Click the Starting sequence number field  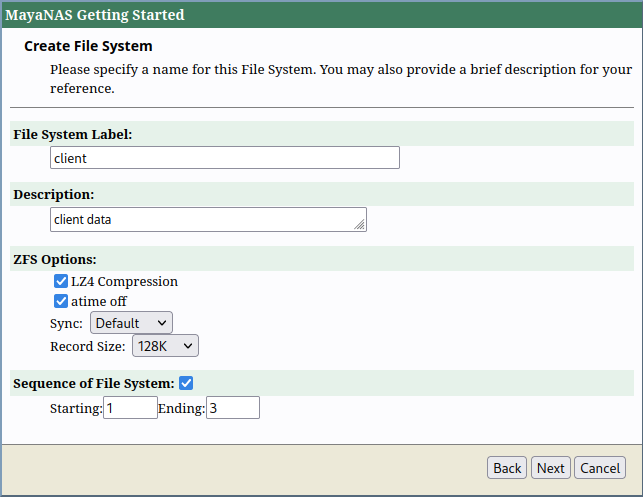click(130, 408)
